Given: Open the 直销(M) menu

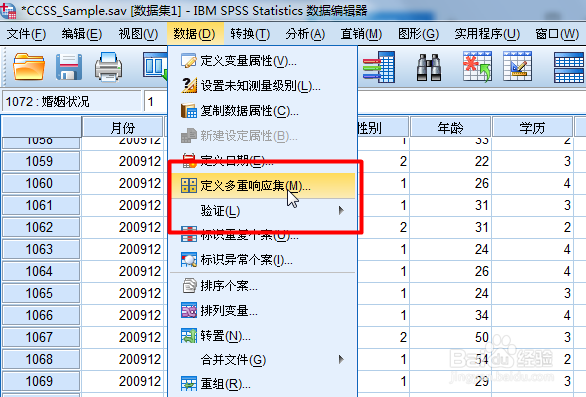Looking at the screenshot, I should tap(361, 34).
